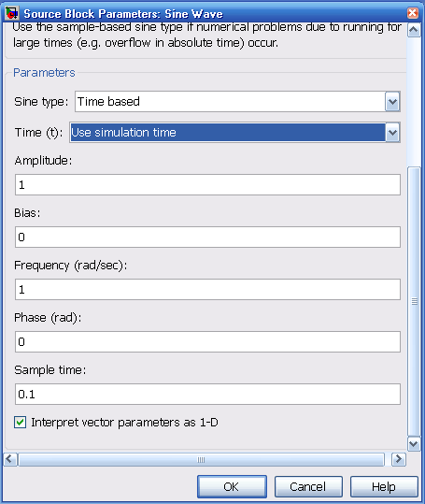Click the Cancel button
425x504 pixels.
pos(308,486)
